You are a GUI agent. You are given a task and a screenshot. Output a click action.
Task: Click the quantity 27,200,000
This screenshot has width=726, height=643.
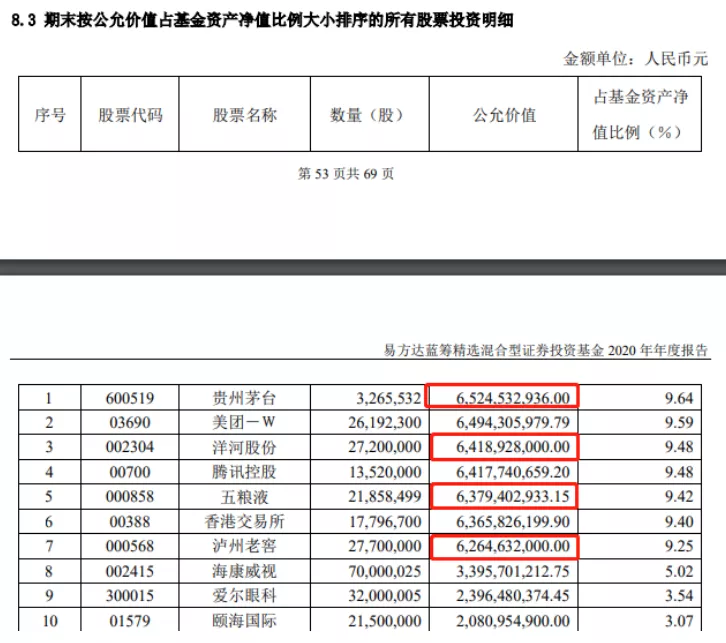[385, 447]
